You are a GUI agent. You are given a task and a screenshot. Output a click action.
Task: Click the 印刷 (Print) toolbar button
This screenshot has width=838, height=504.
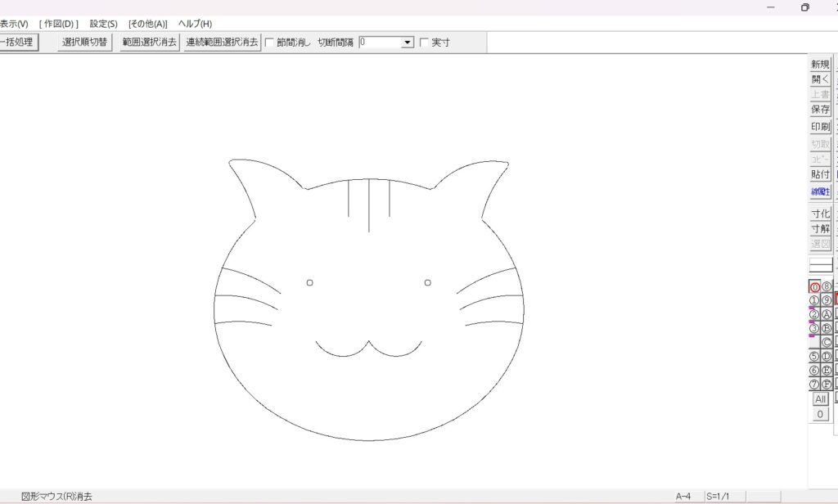click(x=820, y=127)
